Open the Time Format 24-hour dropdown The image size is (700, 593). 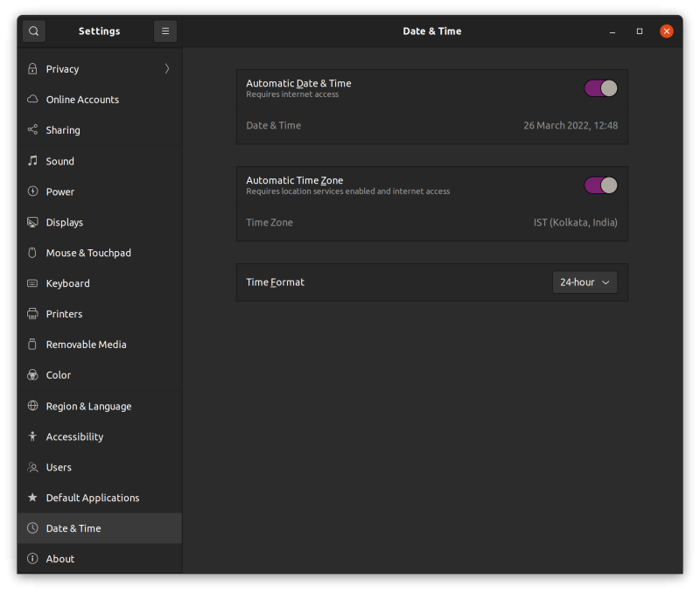(x=584, y=283)
